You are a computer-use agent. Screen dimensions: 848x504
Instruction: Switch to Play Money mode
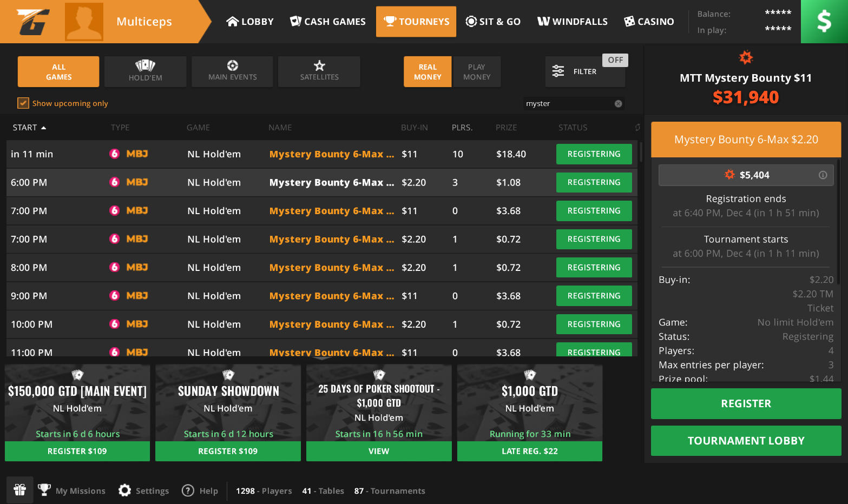click(x=476, y=72)
